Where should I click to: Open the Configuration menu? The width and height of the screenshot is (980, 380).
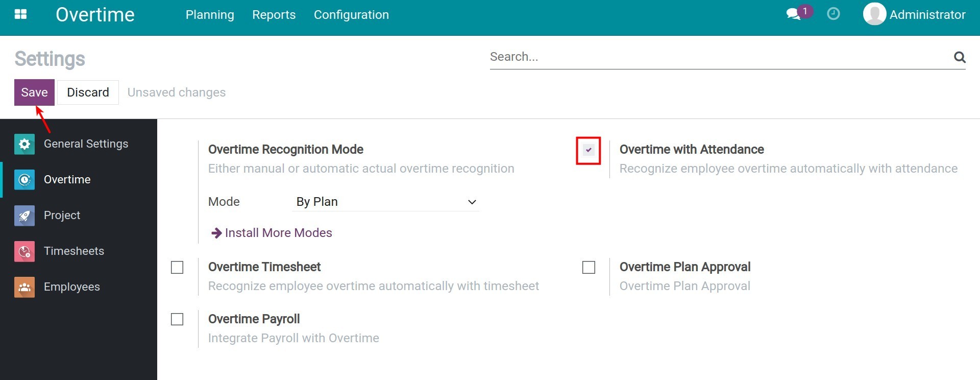click(351, 15)
